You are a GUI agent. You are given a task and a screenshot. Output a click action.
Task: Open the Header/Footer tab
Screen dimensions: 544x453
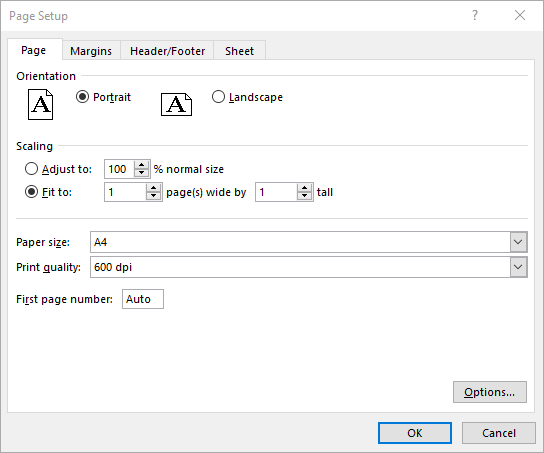tap(167, 51)
